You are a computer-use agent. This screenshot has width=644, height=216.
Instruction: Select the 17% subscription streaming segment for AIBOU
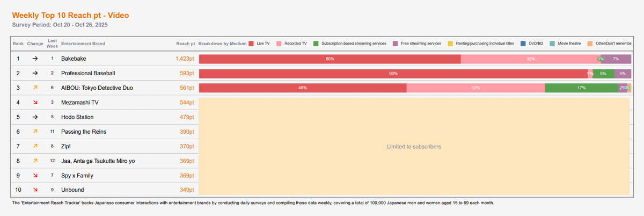point(581,88)
